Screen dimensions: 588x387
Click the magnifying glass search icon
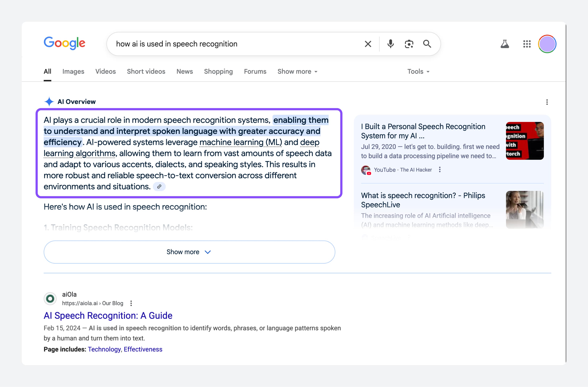pos(427,44)
